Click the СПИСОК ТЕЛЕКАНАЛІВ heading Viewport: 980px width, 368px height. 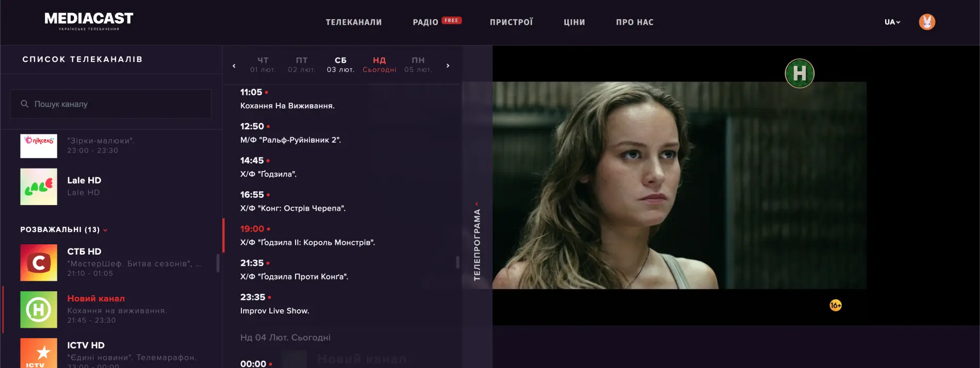[x=83, y=59]
